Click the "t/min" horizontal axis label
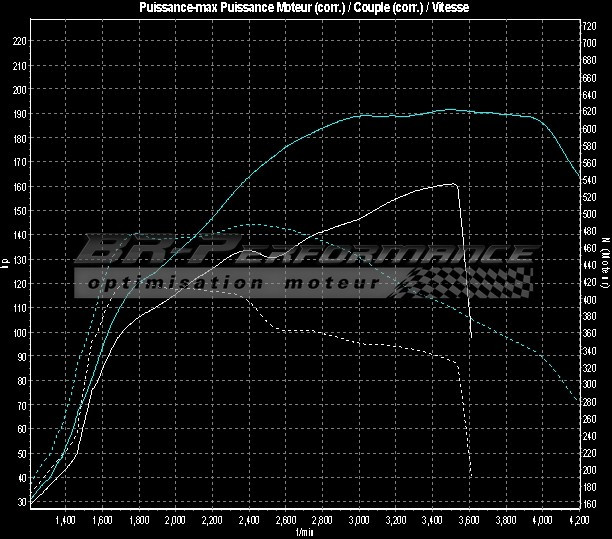Screen dimensions: 612x539 306,533
